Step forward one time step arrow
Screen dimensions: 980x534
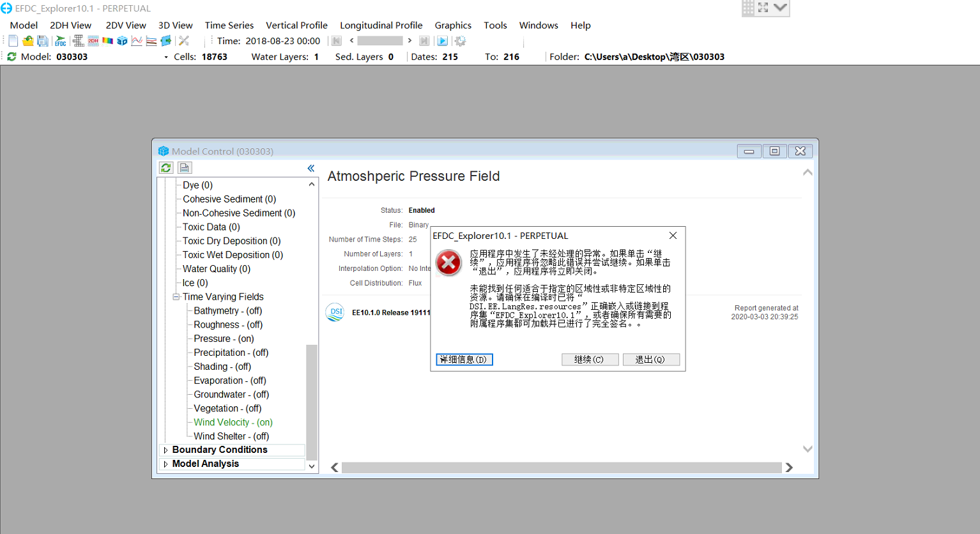[410, 41]
